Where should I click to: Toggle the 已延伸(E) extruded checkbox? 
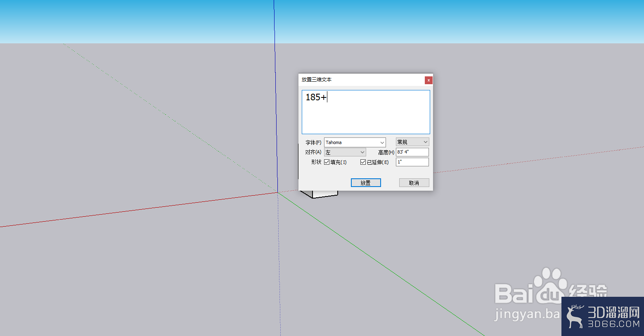click(x=363, y=162)
